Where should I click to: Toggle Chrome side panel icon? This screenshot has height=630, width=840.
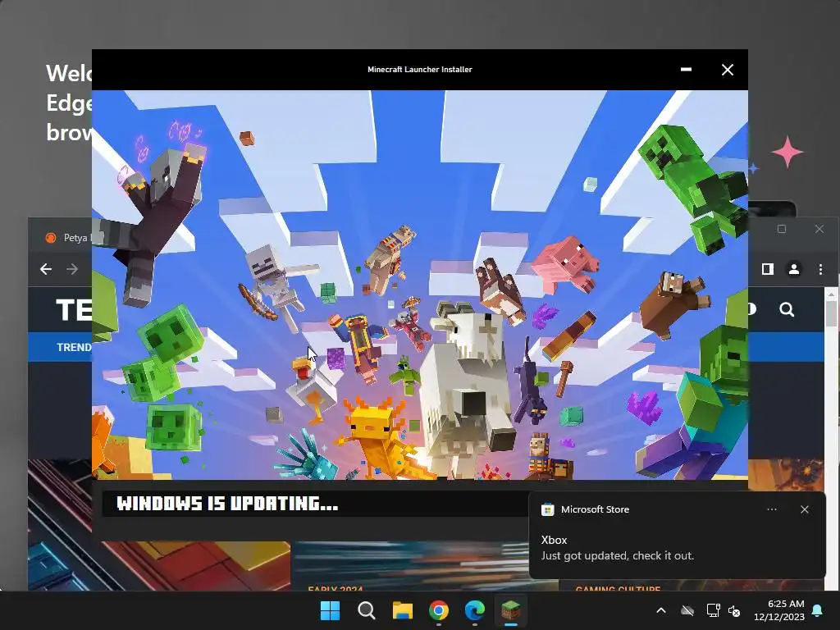[x=768, y=269]
